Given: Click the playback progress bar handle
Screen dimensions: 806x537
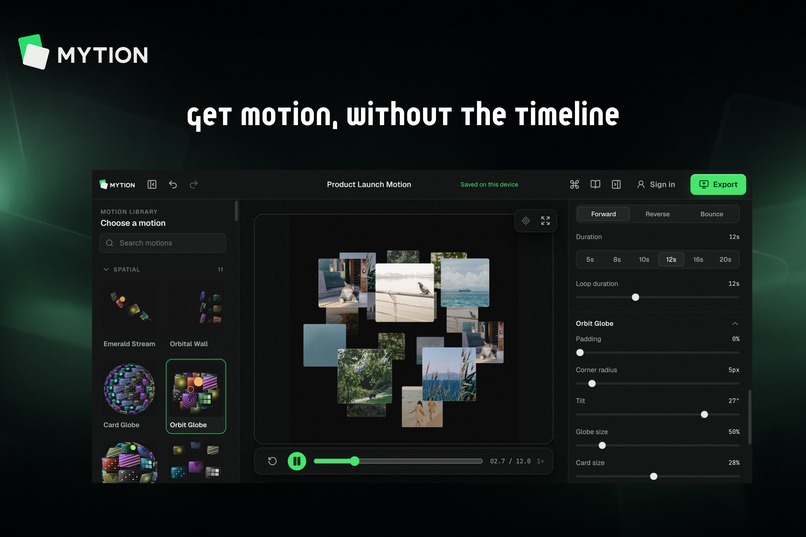Looking at the screenshot, I should click(x=355, y=461).
